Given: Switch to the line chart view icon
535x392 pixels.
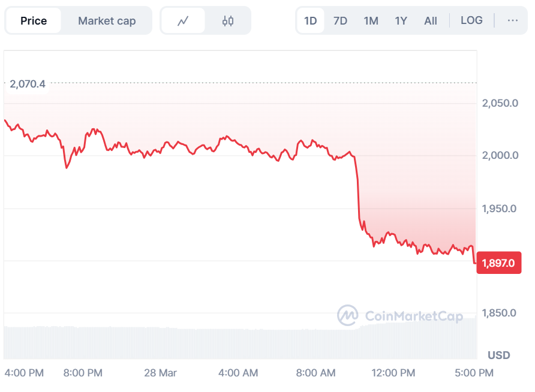Looking at the screenshot, I should point(183,21).
